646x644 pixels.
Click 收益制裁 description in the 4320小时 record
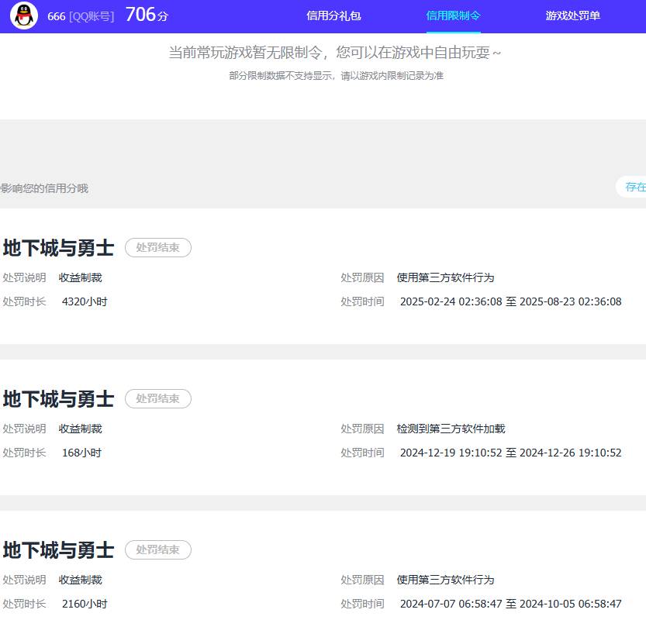click(81, 278)
